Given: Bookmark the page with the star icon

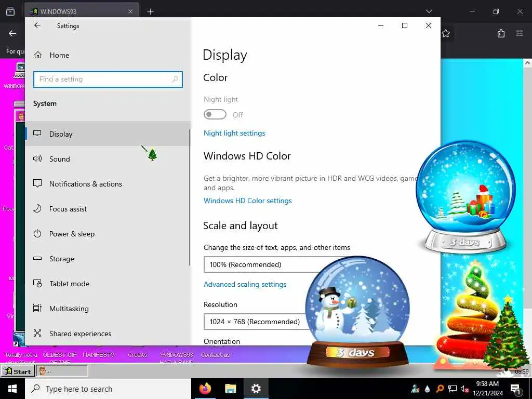Looking at the screenshot, I should pyautogui.click(x=446, y=33).
